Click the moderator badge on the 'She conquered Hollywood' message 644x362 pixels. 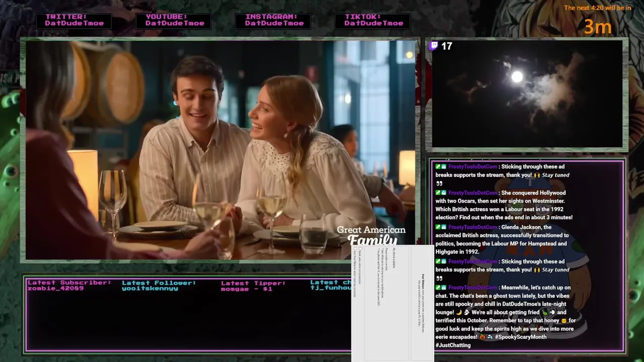point(438,193)
